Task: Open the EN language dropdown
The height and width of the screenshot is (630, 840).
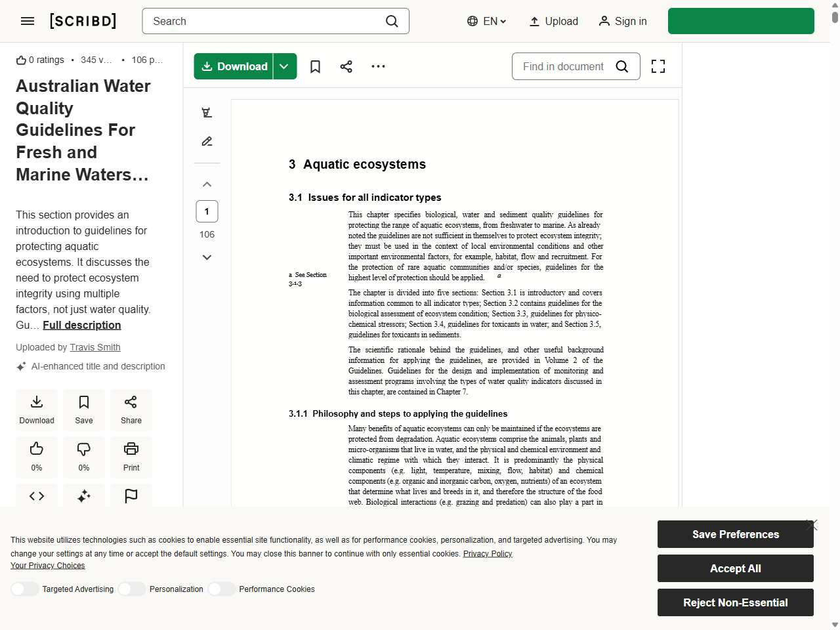Action: (487, 21)
